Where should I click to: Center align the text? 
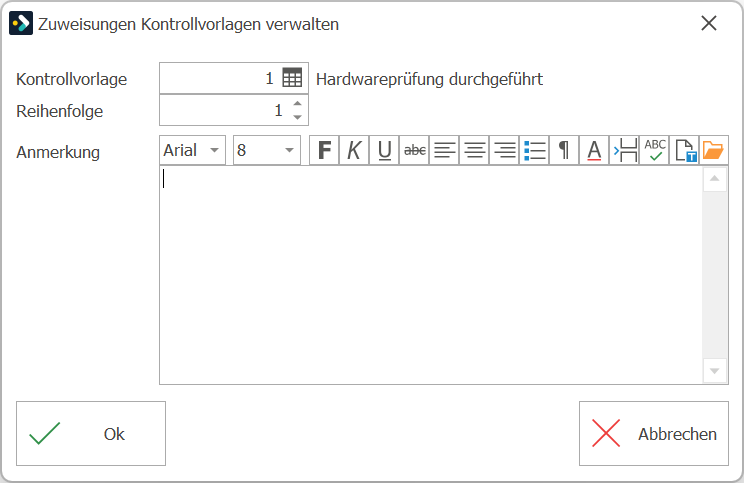point(474,150)
